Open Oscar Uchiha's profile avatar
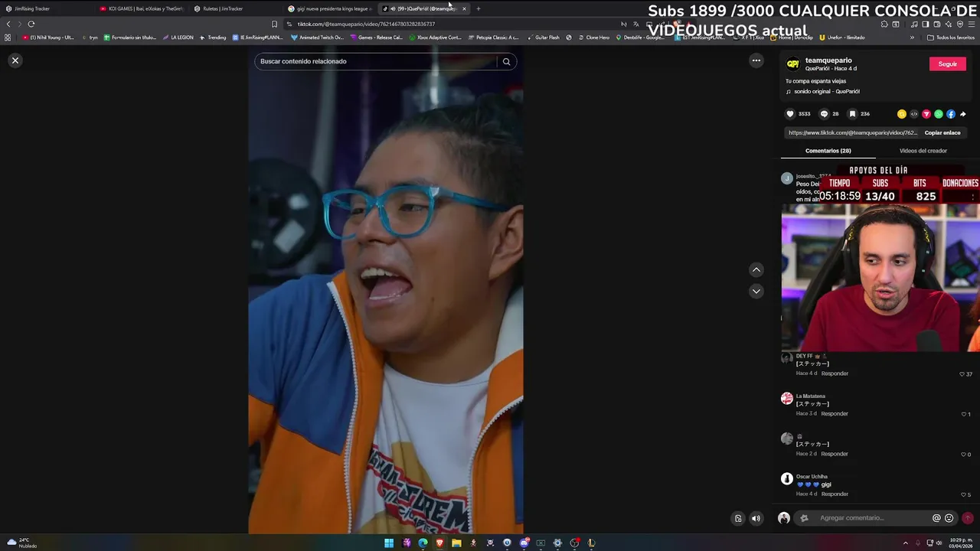Image resolution: width=980 pixels, height=551 pixels. [787, 478]
